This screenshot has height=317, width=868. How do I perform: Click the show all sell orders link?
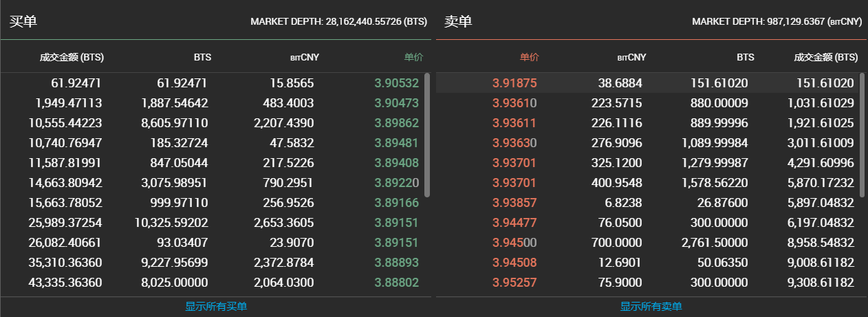tap(651, 306)
